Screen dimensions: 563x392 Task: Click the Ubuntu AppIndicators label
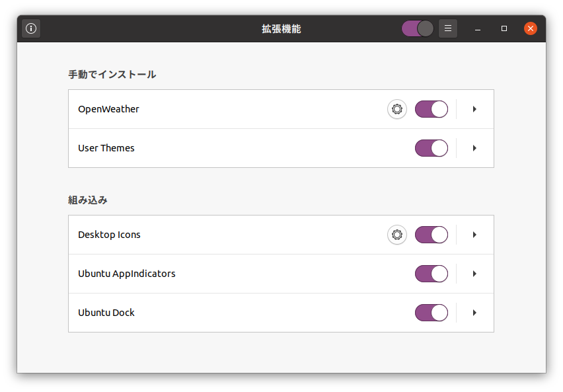coord(127,274)
